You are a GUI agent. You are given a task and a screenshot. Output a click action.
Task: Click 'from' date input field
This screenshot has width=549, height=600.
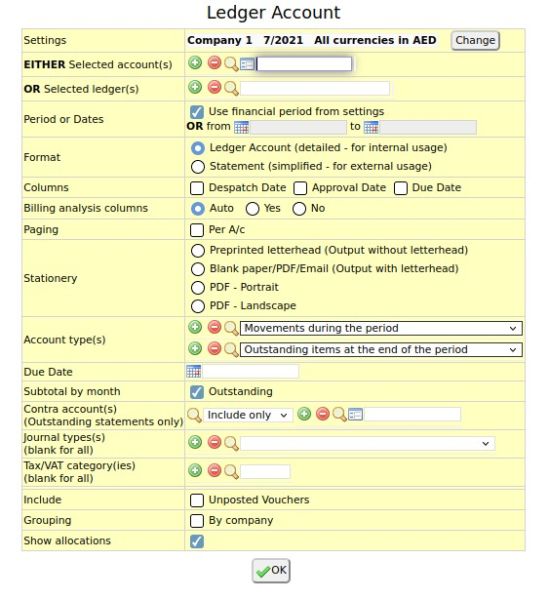[x=298, y=127]
